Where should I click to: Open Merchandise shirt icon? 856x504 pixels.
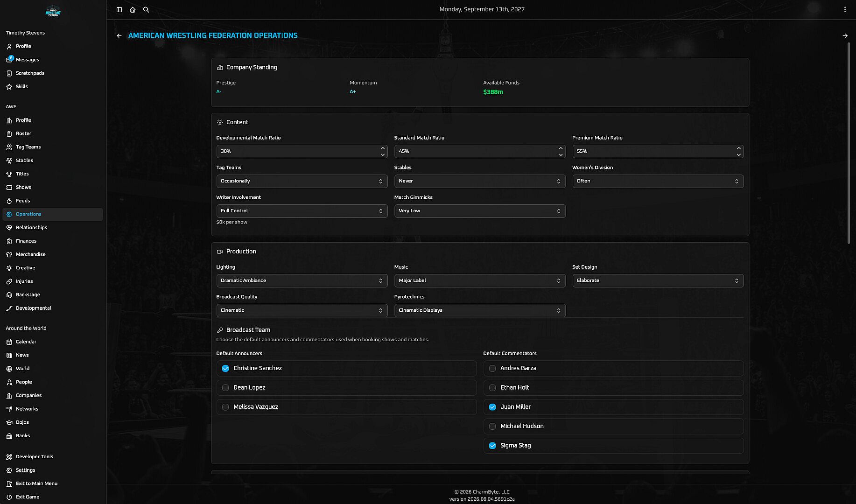coord(9,254)
